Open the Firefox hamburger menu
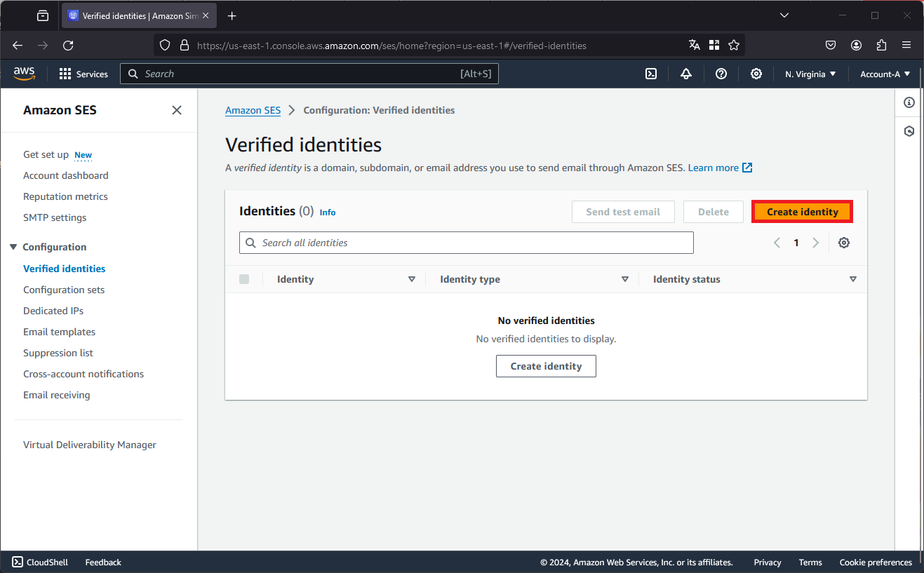 (906, 45)
